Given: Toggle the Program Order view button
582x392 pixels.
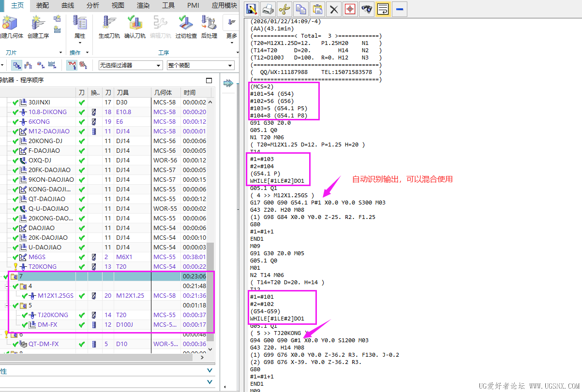Looking at the screenshot, I should click(17, 65).
